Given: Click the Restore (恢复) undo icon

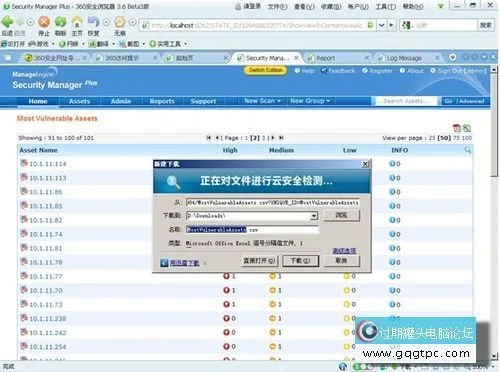Looking at the screenshot, I should tap(94, 22).
